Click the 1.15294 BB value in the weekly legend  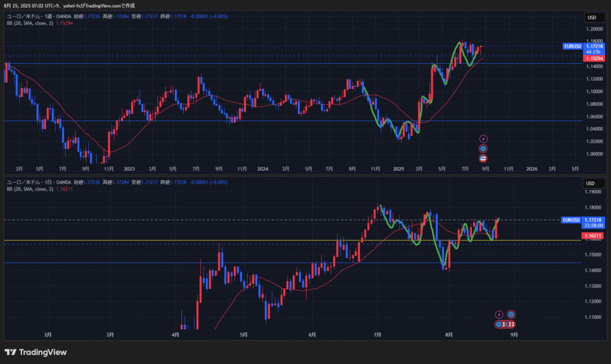tap(64, 23)
